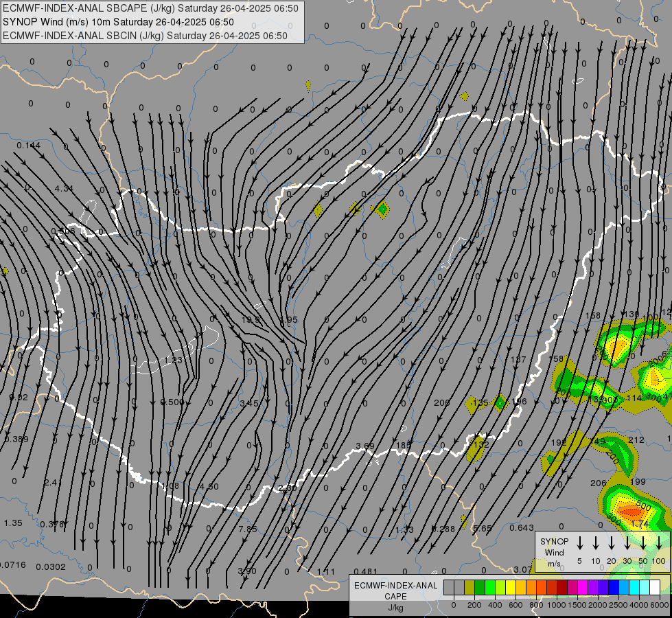Click the 1500 tick label on colorbar
The width and height of the screenshot is (672, 618).
pyautogui.click(x=577, y=605)
